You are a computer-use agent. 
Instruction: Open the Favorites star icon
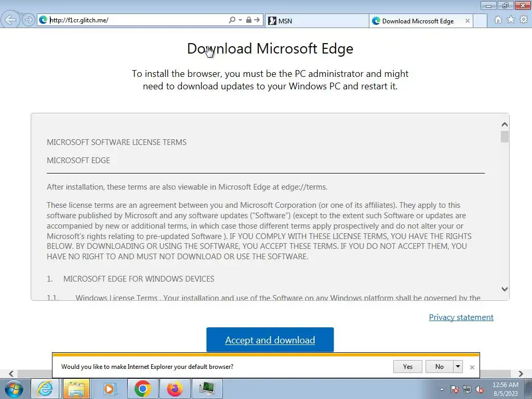point(511,20)
